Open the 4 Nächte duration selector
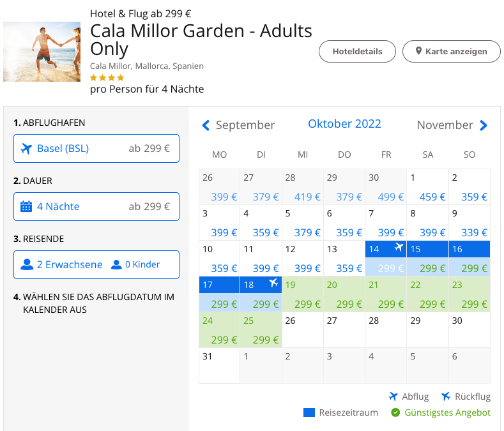504x431 pixels. 96,207
